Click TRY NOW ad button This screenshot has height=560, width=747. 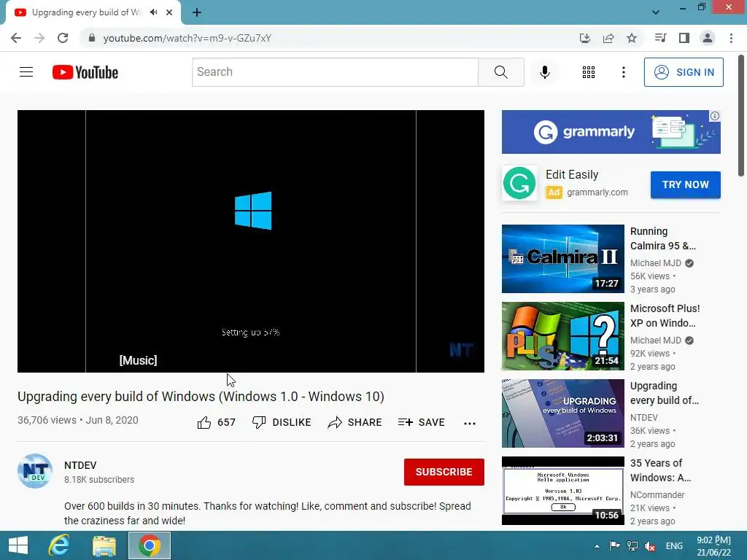685,184
